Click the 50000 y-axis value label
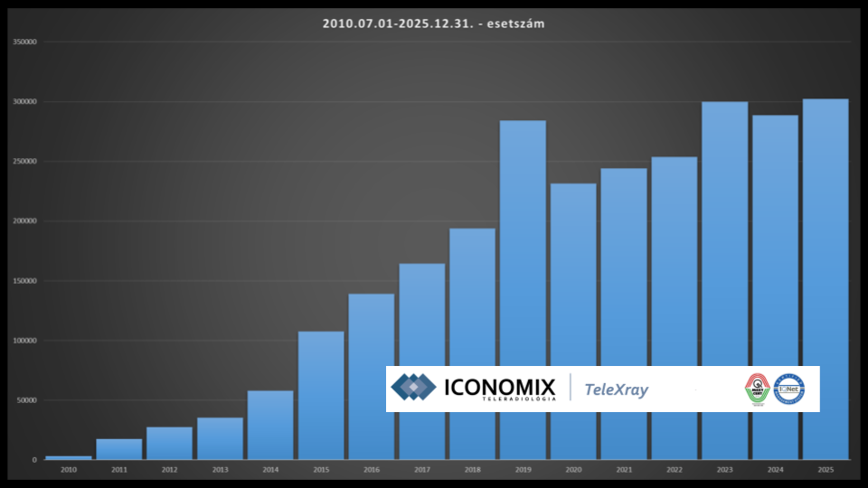 (26, 400)
